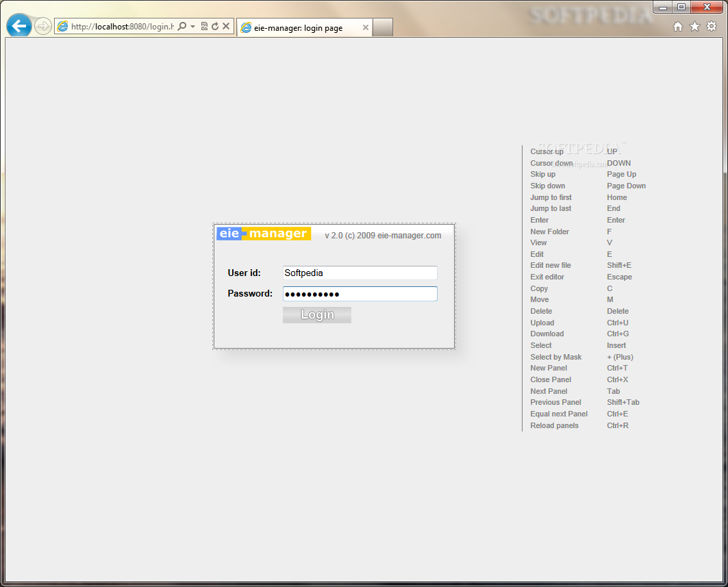Focus the Password input field
Viewport: 728px width, 587px height.
tap(360, 293)
